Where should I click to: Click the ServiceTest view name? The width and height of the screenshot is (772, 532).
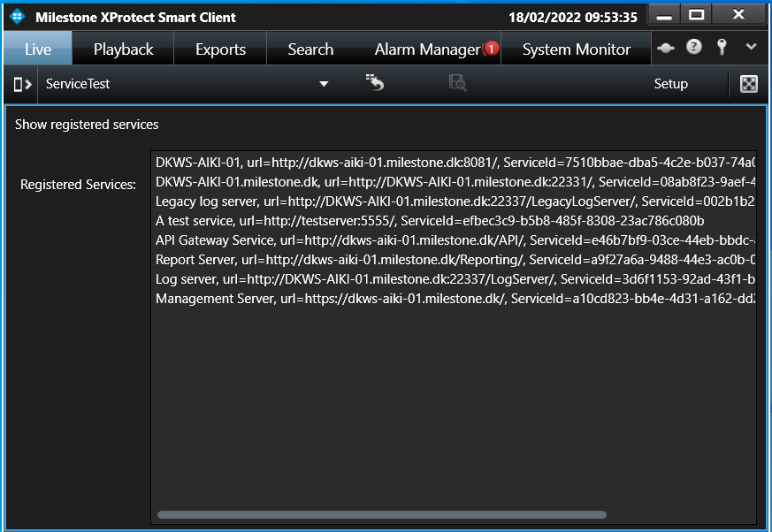tap(78, 84)
